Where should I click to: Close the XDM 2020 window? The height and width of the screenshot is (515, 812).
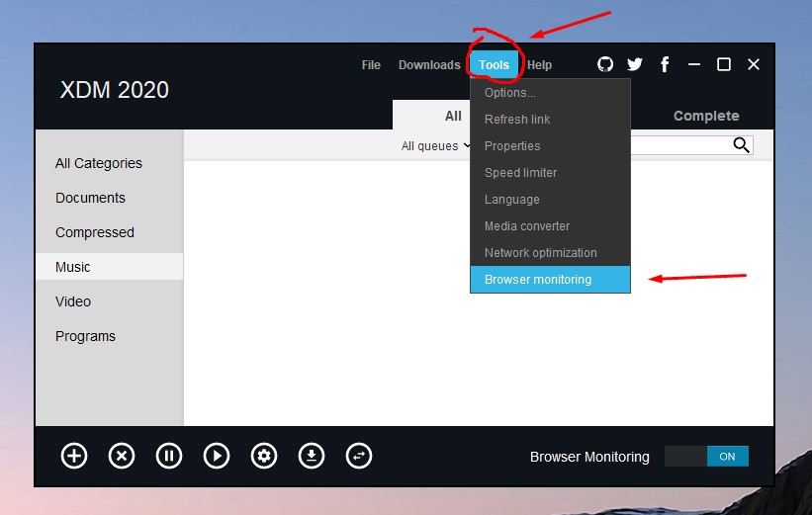click(x=754, y=64)
